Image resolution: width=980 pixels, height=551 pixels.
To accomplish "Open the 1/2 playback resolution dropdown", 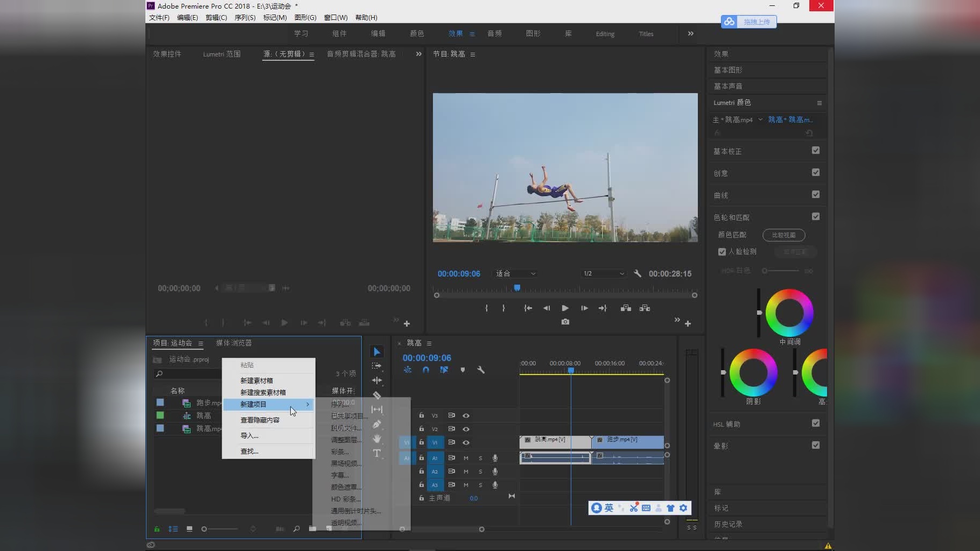I will (604, 273).
